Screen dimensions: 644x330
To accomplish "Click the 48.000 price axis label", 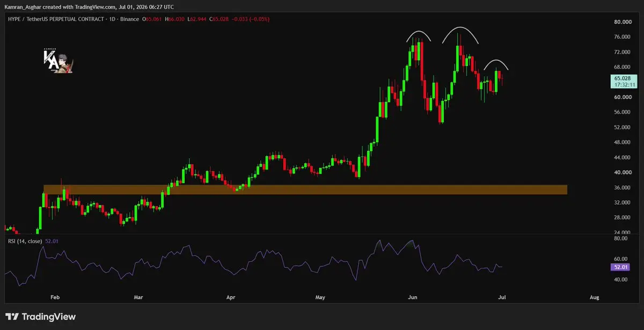I will tap(623, 142).
